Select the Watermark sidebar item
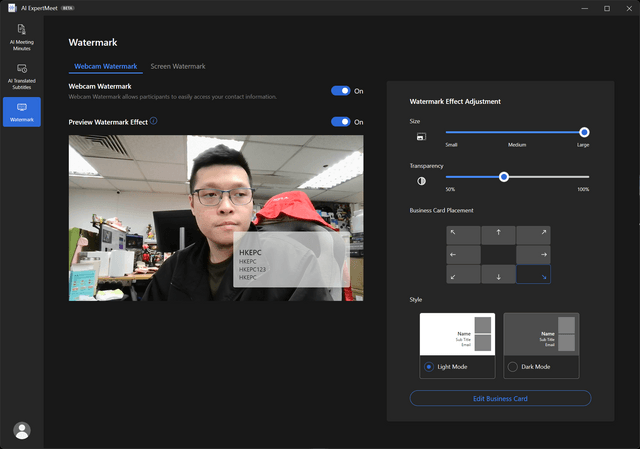Viewport: 640px width, 449px height. [22, 112]
